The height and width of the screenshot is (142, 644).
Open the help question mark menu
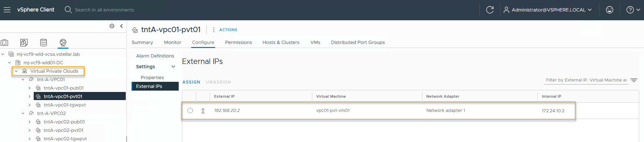(x=633, y=10)
